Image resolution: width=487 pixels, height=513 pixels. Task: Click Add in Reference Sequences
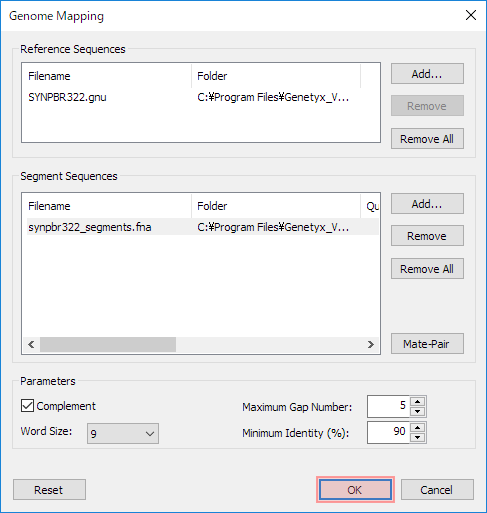[427, 74]
